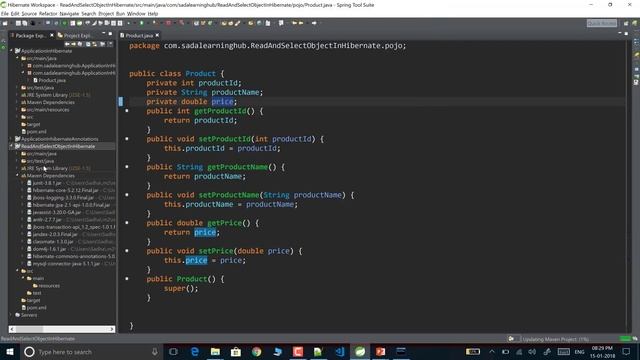
Task: Open the Source menu
Action: tap(29, 13)
